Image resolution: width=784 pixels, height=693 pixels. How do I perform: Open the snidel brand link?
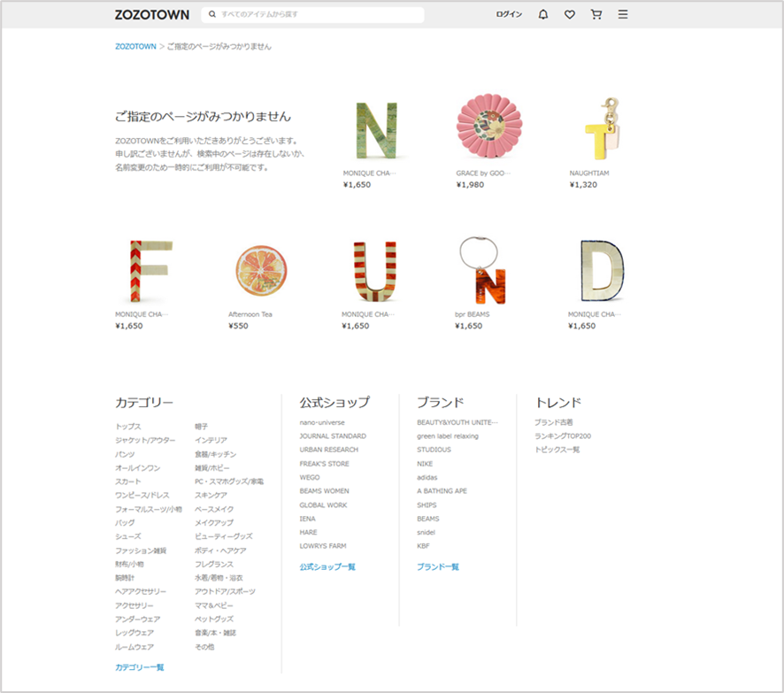pyautogui.click(x=426, y=533)
